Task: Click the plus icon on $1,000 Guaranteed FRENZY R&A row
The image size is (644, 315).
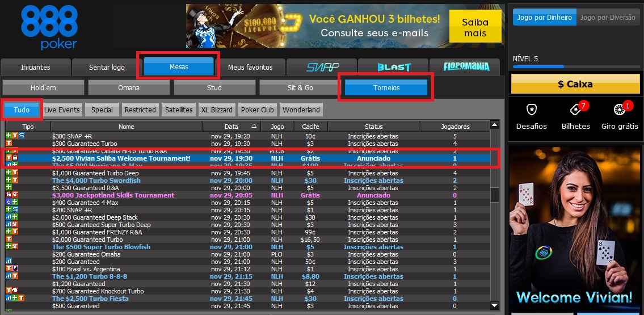Action: tap(9, 232)
